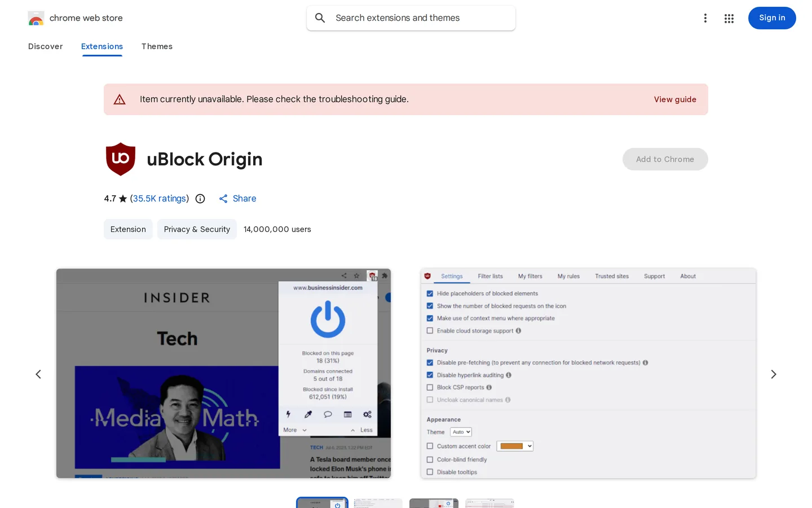Click the search magnifier icon
812x508 pixels.
(320, 18)
